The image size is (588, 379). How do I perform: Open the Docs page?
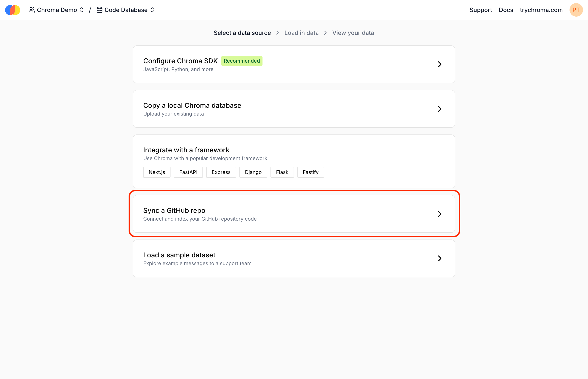pos(506,10)
